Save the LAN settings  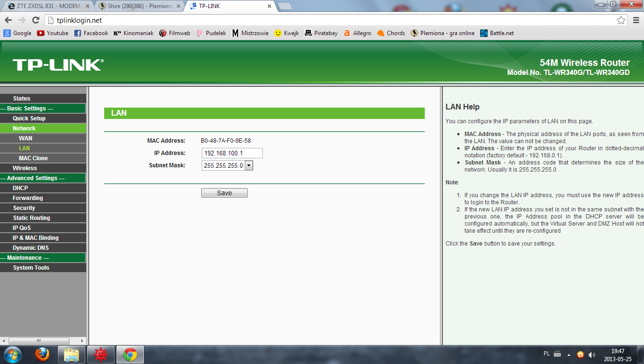point(224,193)
